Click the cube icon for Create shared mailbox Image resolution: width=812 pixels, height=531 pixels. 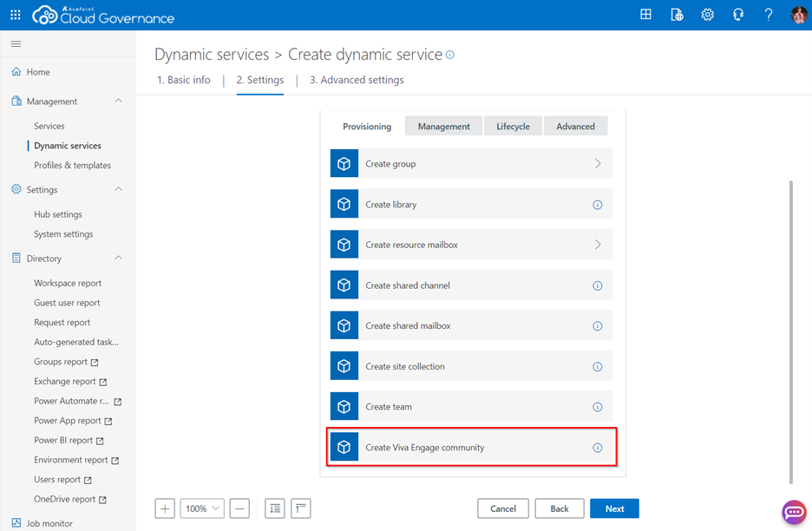coord(344,325)
